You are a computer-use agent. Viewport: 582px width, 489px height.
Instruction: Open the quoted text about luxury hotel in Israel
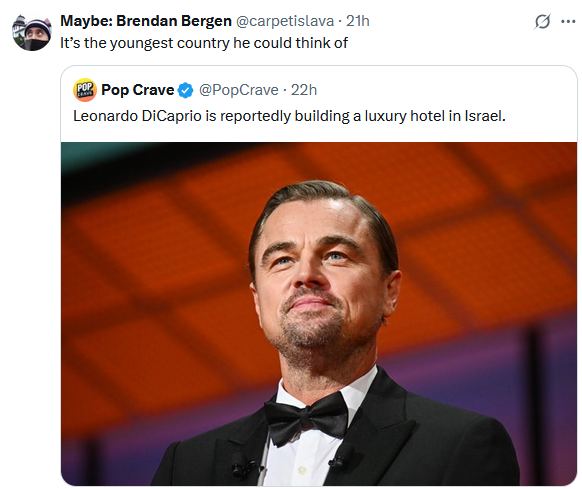(x=289, y=116)
